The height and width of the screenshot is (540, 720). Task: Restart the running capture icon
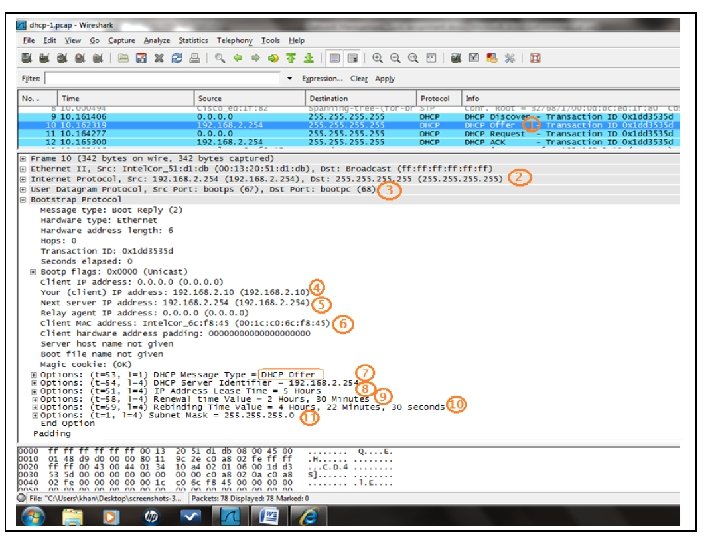[x=98, y=58]
